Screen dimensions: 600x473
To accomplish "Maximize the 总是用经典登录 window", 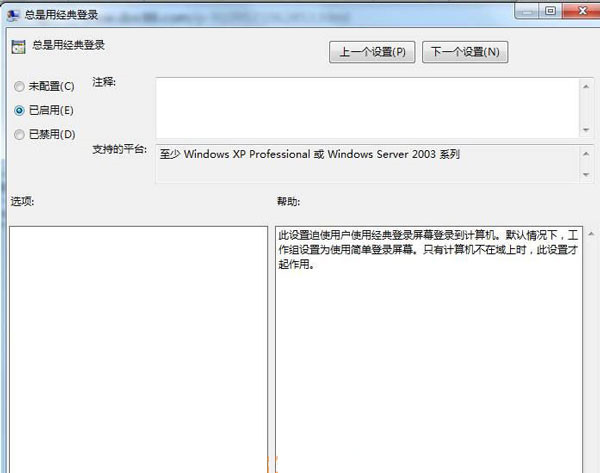I will (x=550, y=11).
